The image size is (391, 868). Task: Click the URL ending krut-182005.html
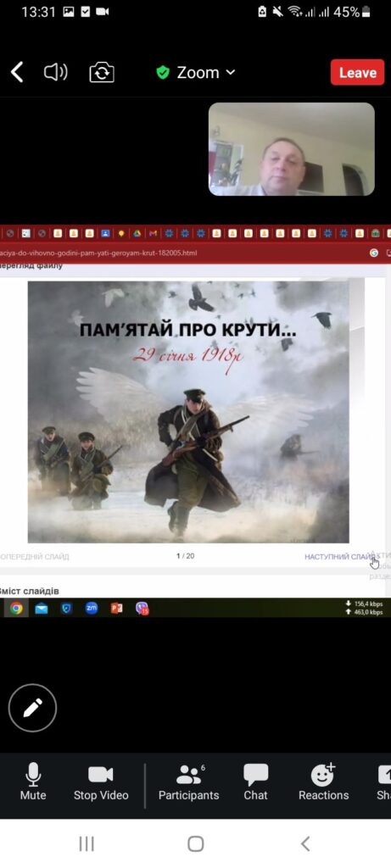pyautogui.click(x=98, y=253)
